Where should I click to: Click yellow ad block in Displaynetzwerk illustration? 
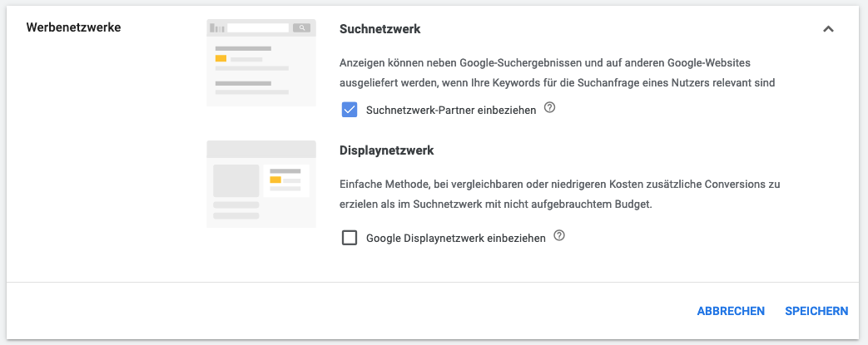coord(274,178)
